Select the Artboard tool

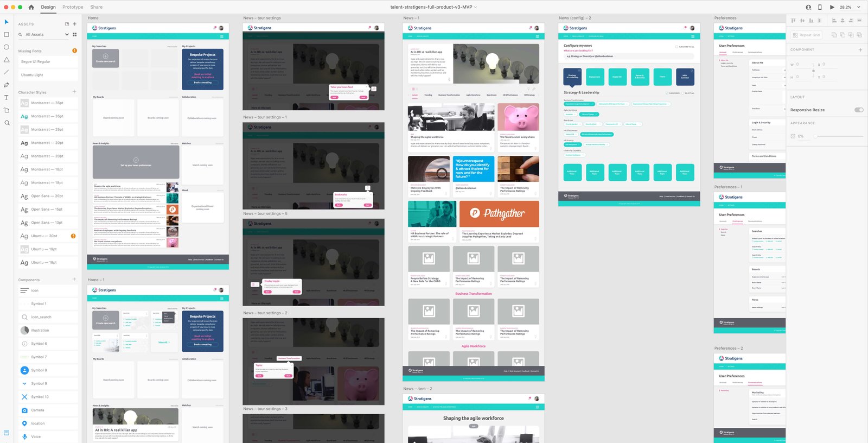point(7,110)
